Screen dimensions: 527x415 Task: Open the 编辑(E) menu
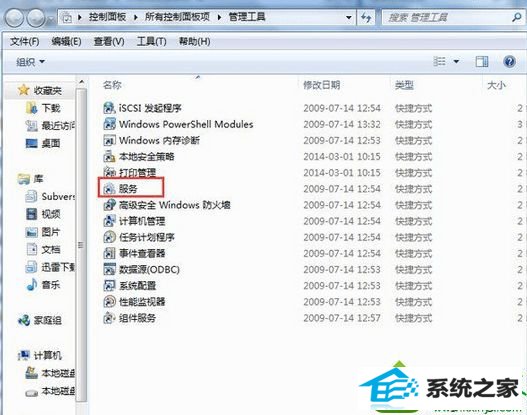66,41
